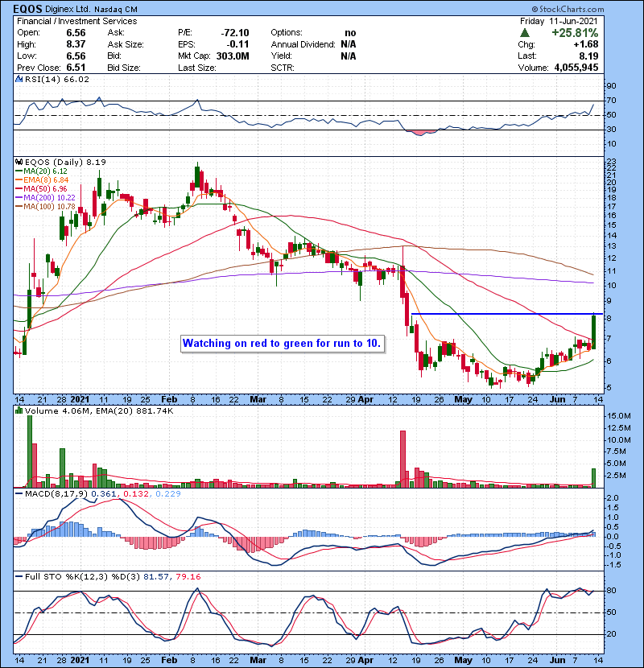This screenshot has width=644, height=668.
Task: Click the date Friday 11-Jun-2021
Action: point(559,21)
